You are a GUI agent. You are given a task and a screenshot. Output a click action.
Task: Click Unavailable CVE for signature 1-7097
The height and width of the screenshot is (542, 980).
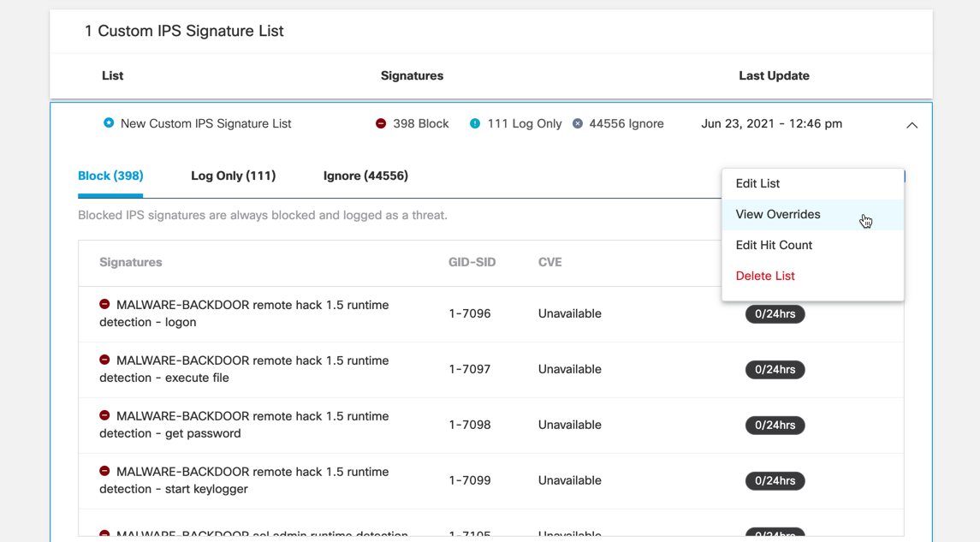click(x=569, y=369)
